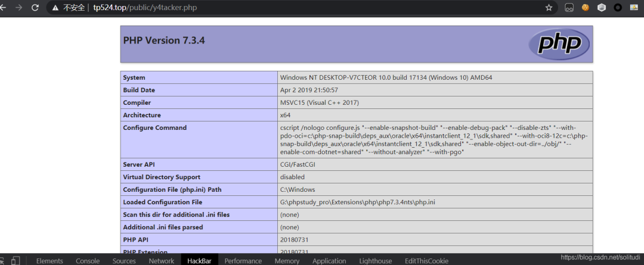Open the Application tab
644x265 pixels.
[329, 261]
